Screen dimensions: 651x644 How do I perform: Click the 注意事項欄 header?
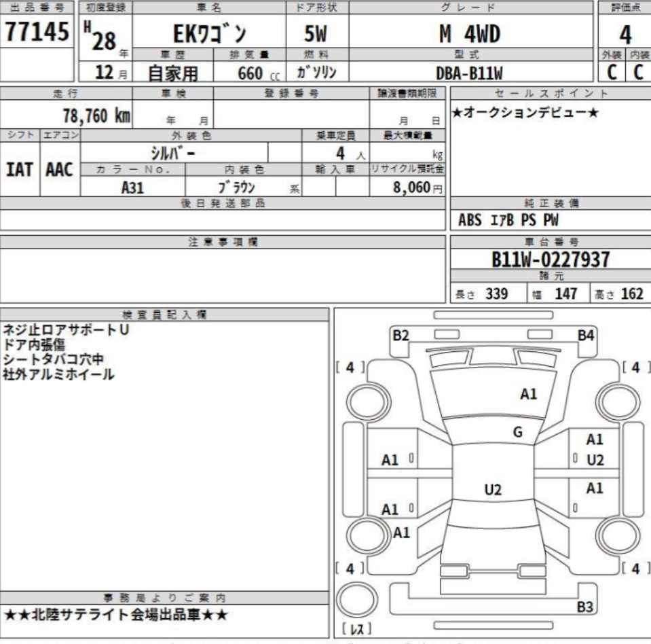[x=223, y=242]
